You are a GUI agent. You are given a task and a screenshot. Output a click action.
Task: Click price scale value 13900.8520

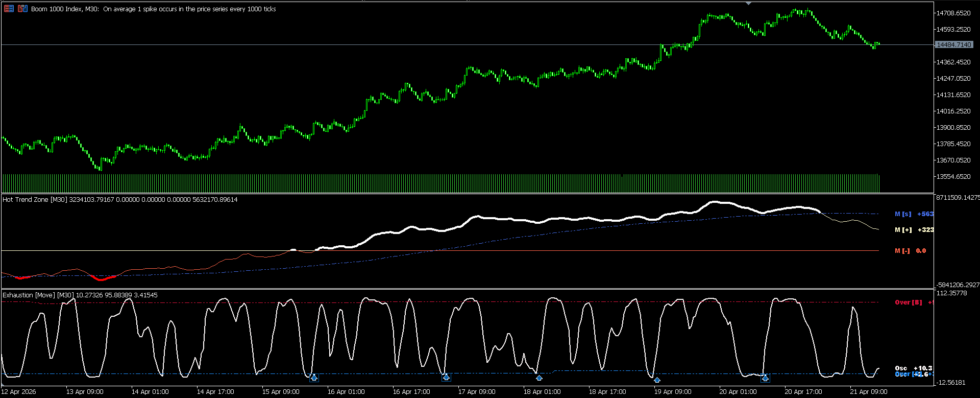[x=953, y=128]
